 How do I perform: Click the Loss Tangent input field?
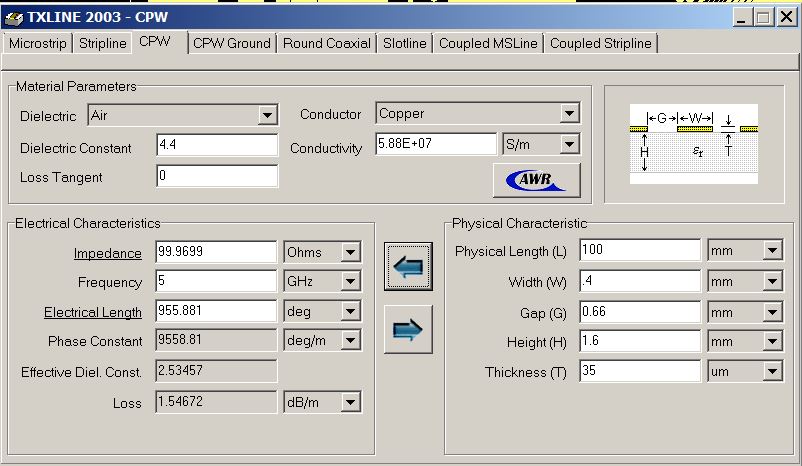217,176
